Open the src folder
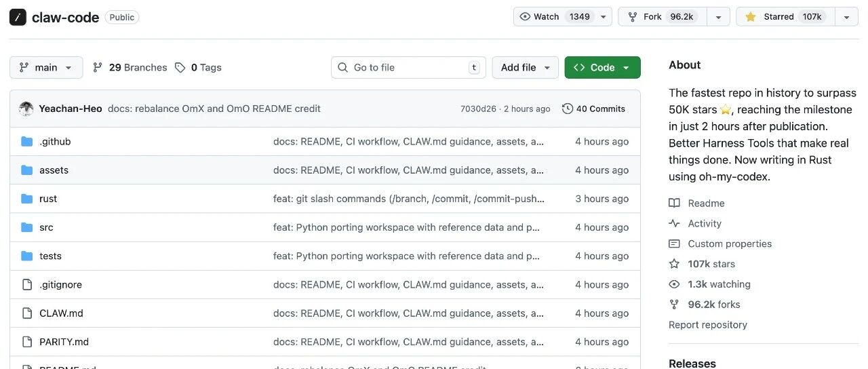 pyautogui.click(x=46, y=227)
